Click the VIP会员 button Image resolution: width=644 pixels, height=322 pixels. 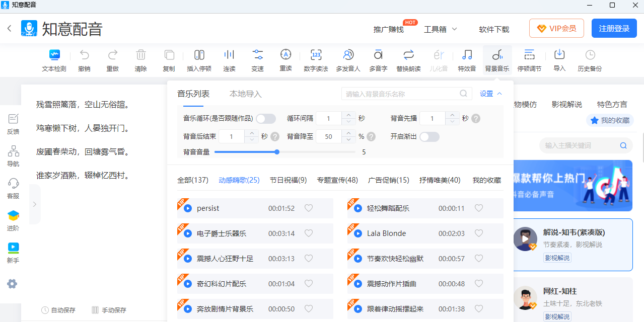(x=556, y=29)
